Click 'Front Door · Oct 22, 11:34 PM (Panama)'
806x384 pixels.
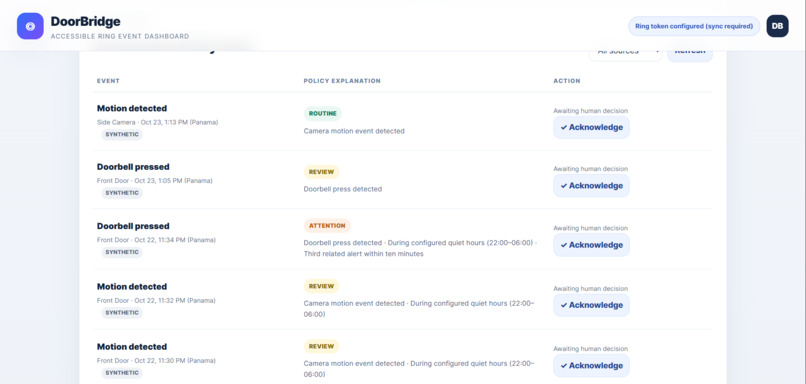click(x=156, y=240)
